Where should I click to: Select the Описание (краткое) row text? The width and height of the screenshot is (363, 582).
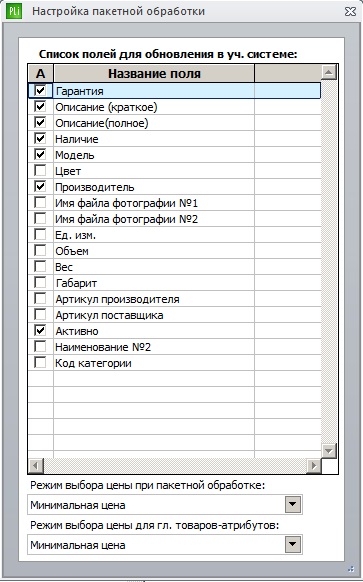coord(106,107)
